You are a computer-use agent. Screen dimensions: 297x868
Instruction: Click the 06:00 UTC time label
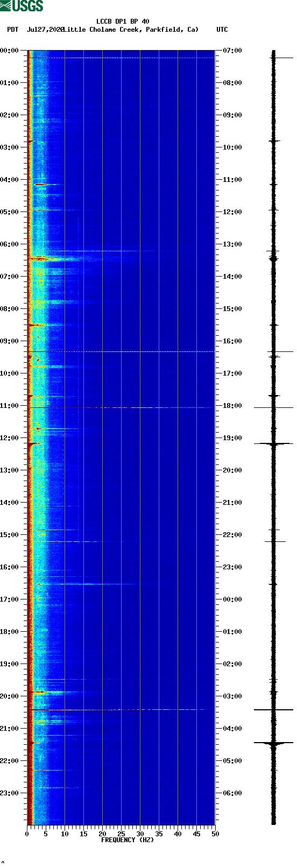coord(232,793)
